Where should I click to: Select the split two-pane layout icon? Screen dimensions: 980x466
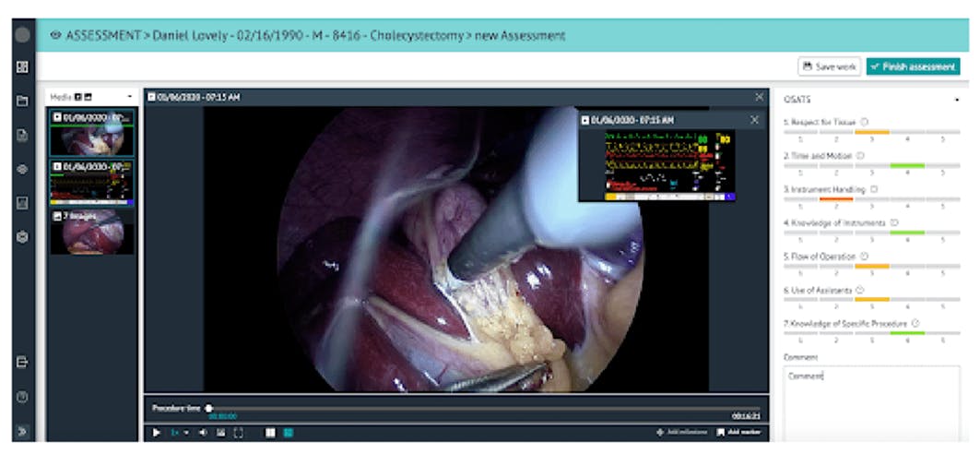(271, 432)
